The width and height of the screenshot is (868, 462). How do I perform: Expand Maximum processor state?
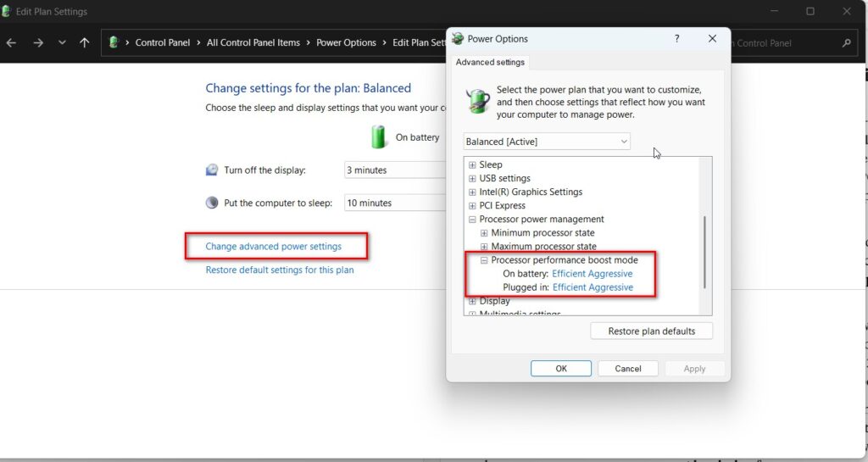(x=484, y=246)
